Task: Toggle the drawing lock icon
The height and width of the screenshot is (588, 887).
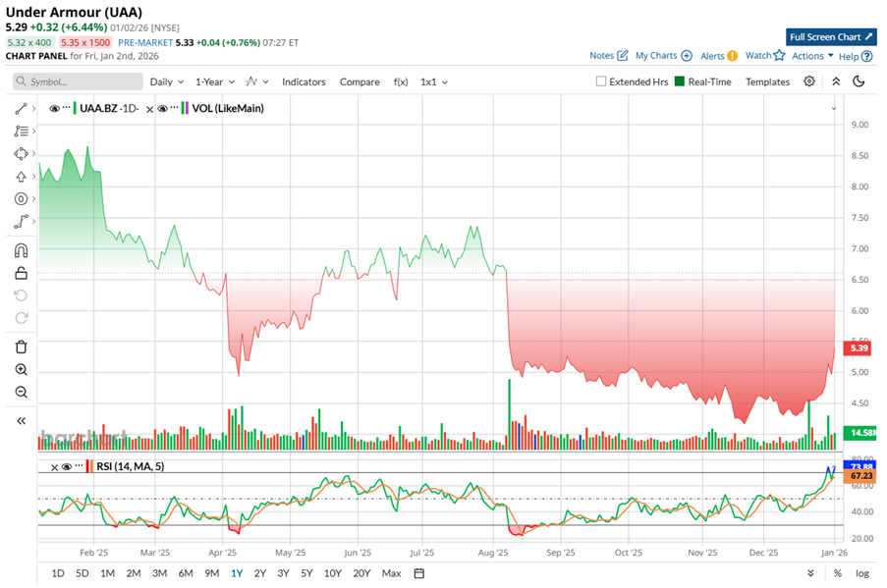Action: (21, 273)
